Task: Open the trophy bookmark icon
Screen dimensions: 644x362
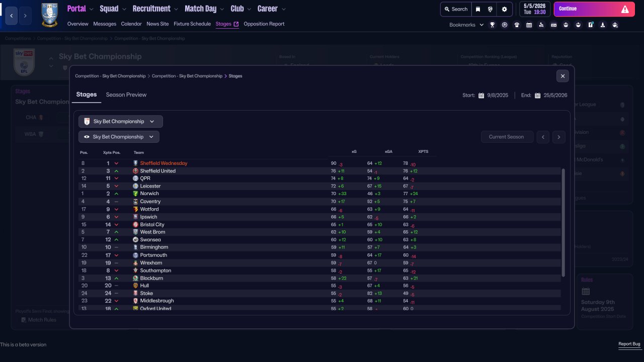Action: [x=493, y=25]
